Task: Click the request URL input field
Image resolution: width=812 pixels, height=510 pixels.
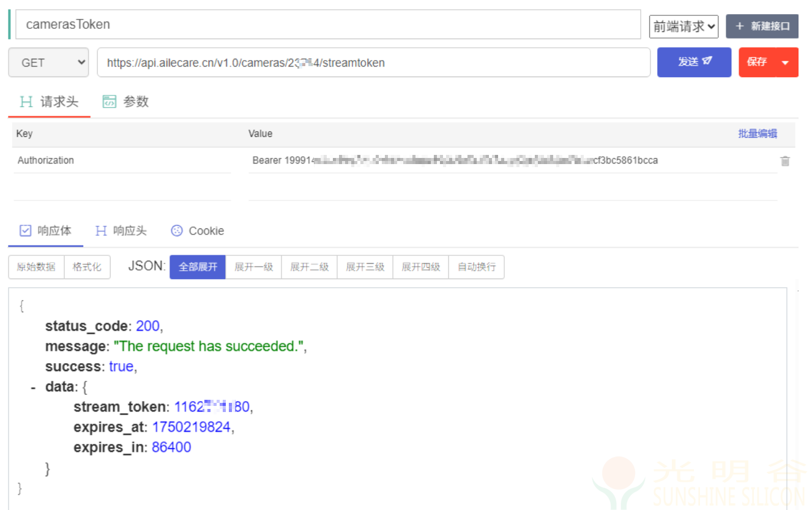Action: [373, 62]
